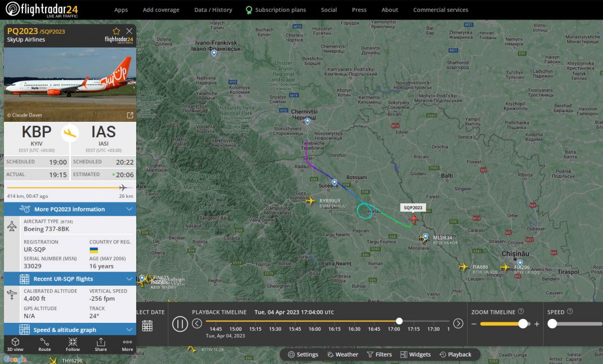Viewport: 603px width, 364px height.
Task: Open the Data / History menu
Action: coord(213,10)
